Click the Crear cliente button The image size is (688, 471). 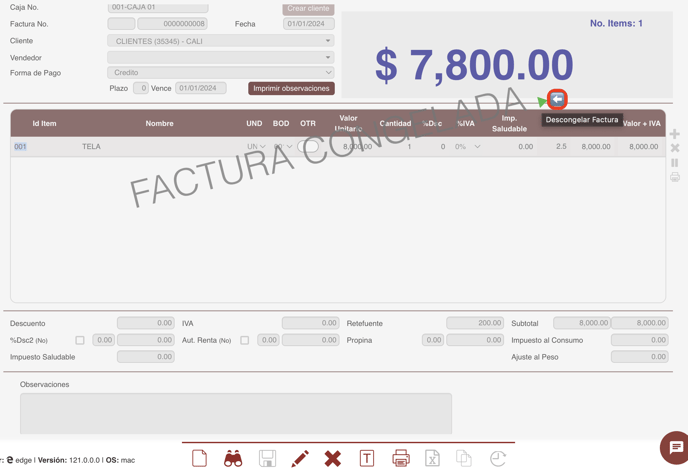[x=308, y=8]
